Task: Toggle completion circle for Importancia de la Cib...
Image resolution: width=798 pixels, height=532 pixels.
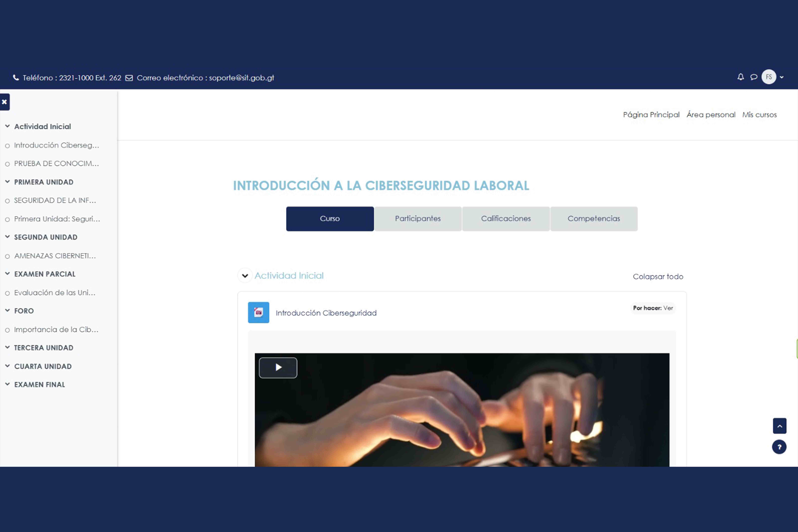Action: coord(7,330)
